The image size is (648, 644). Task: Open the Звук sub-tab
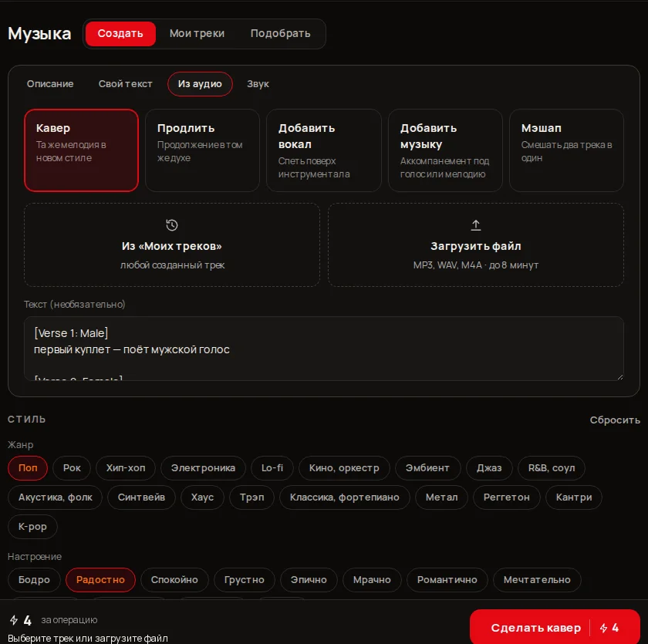(x=258, y=84)
